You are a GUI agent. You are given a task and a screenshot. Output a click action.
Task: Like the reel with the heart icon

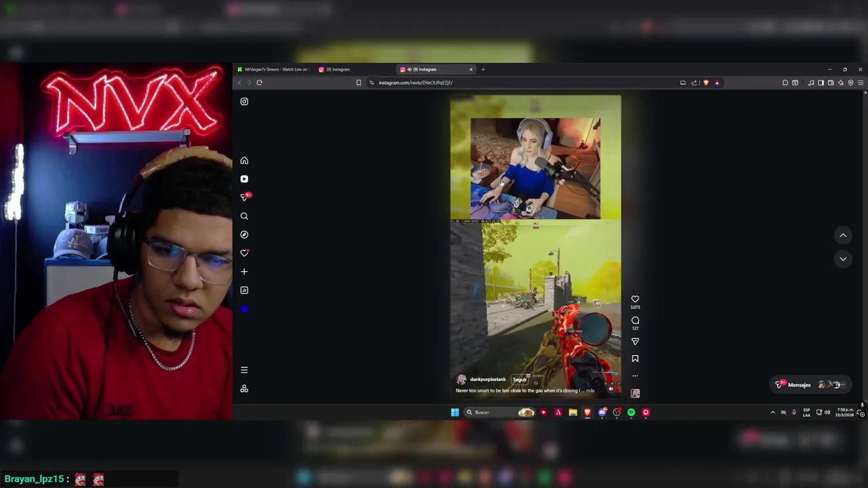[x=635, y=299]
